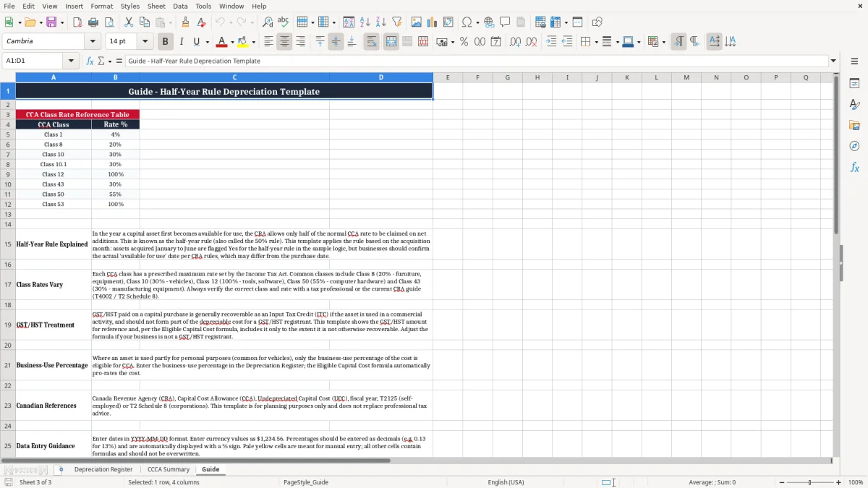Insert a chart
Viewport: 868px width, 488px height.
[x=433, y=22]
